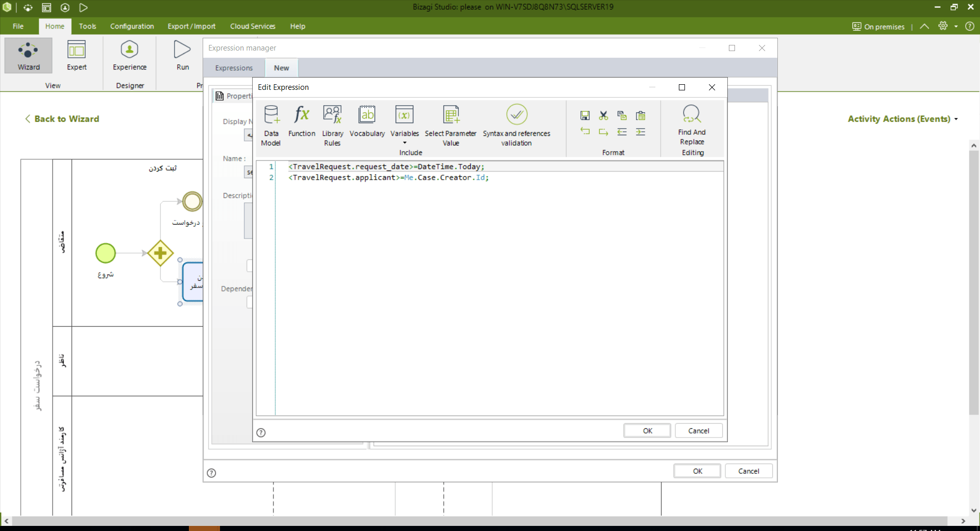The image size is (980, 531).
Task: Open the Tools ribbon tab
Action: (x=87, y=26)
